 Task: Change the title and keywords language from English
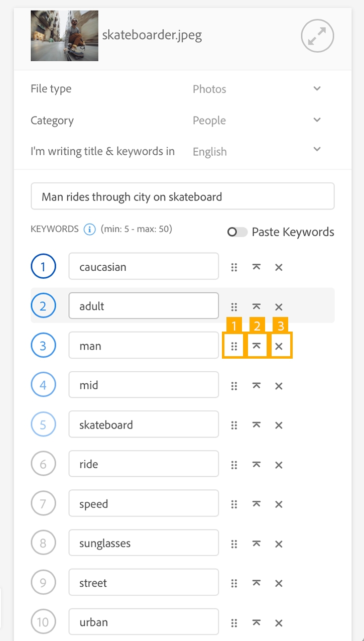coord(257,152)
